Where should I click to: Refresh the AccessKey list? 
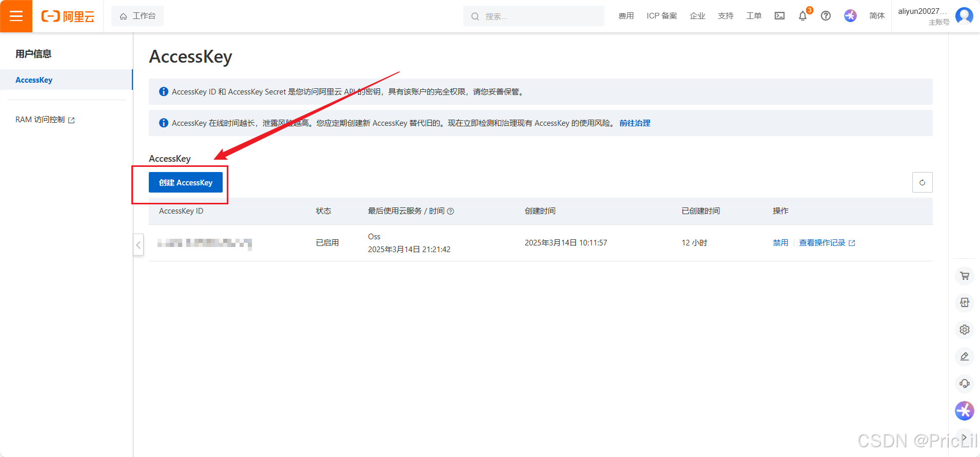[x=922, y=182]
